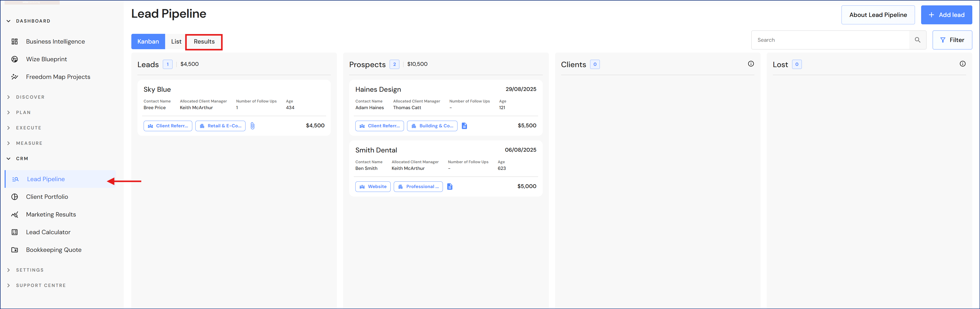Open attachment paperclip on Sky Blue card

coord(253,126)
